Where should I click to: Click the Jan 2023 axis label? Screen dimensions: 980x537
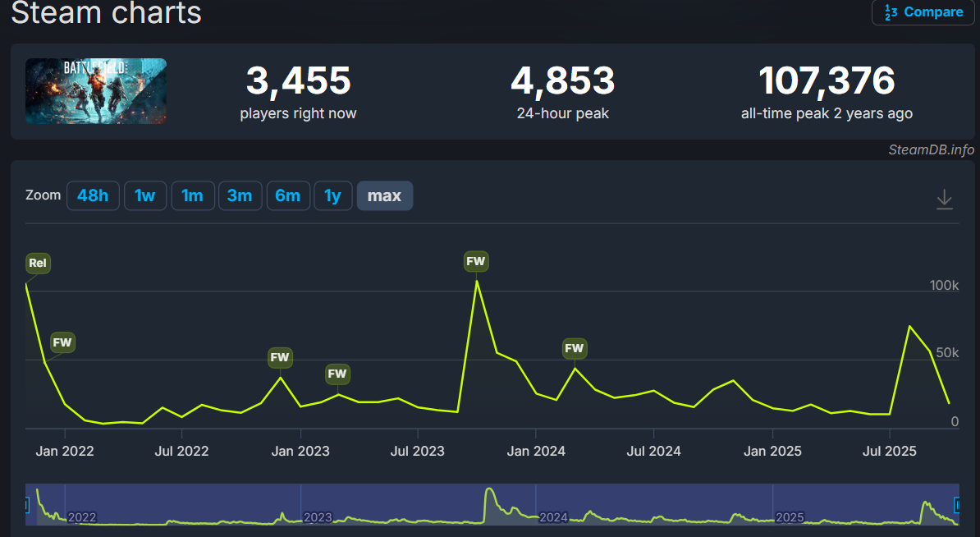click(x=300, y=452)
